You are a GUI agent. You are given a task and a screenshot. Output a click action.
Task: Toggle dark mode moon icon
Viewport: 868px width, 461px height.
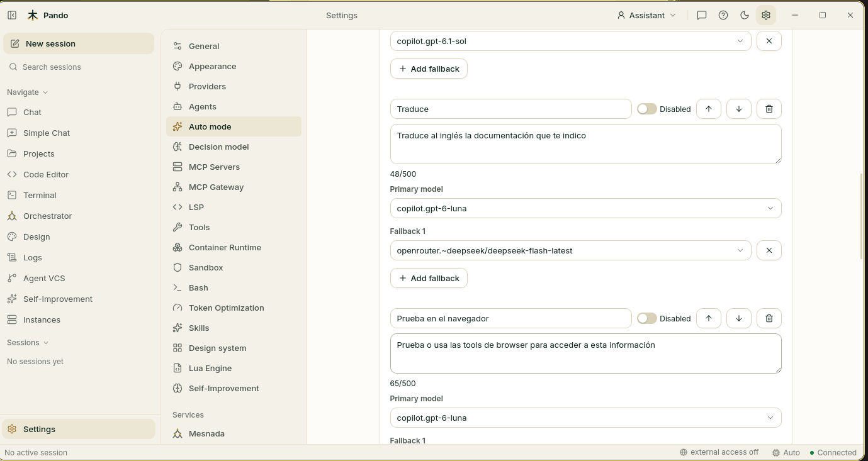[x=745, y=15]
